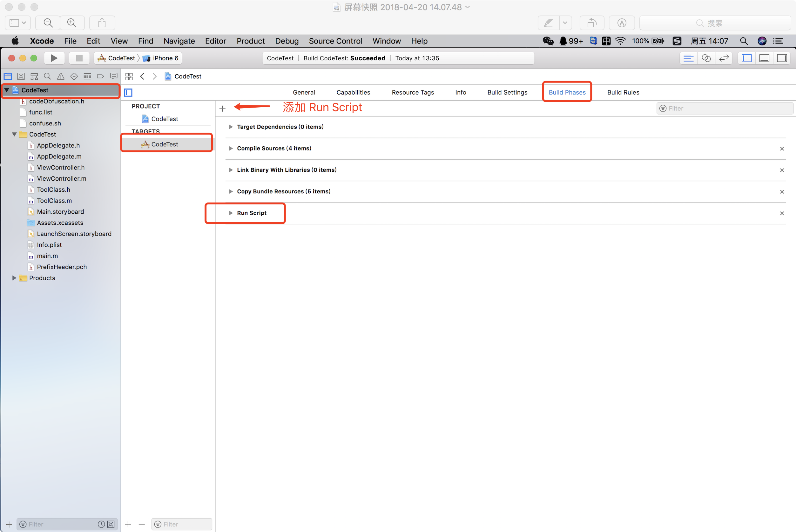This screenshot has width=796, height=532.
Task: Delete the Copy Bundle Resources phase
Action: click(x=782, y=192)
